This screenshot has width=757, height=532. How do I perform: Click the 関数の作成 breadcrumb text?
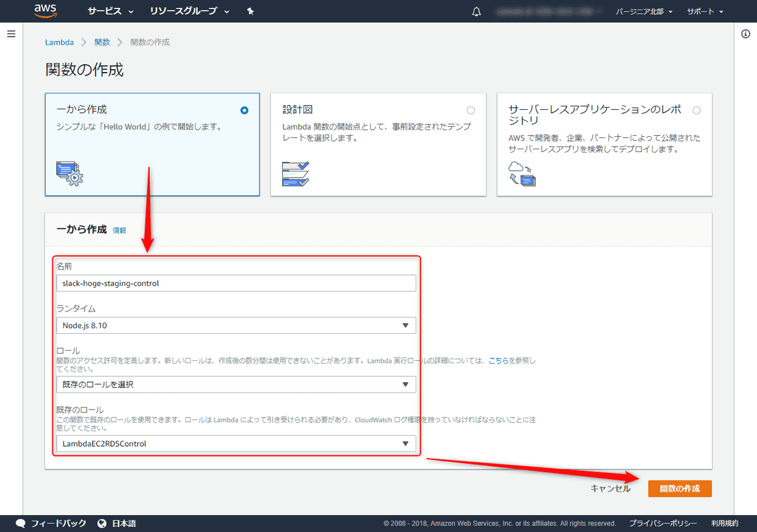pyautogui.click(x=150, y=42)
